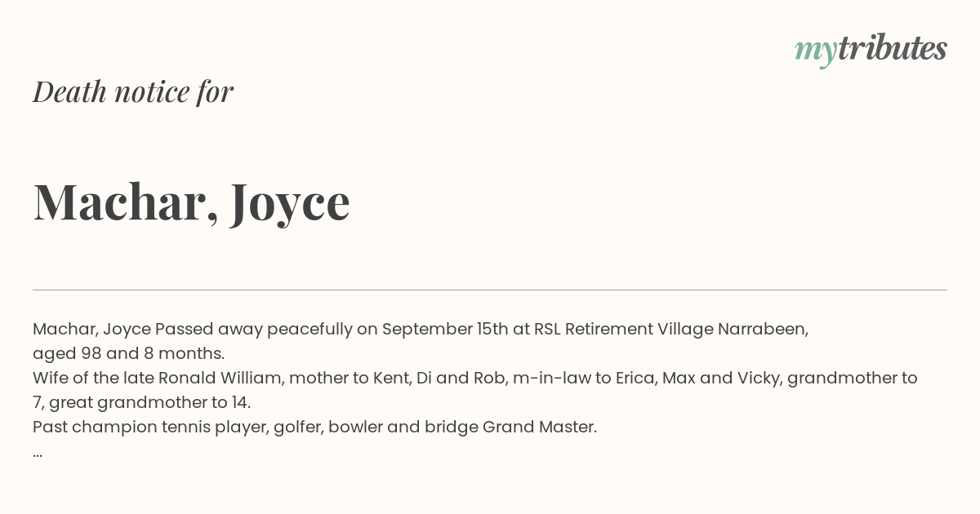Click the word 'Machar' in the large title

119,202
